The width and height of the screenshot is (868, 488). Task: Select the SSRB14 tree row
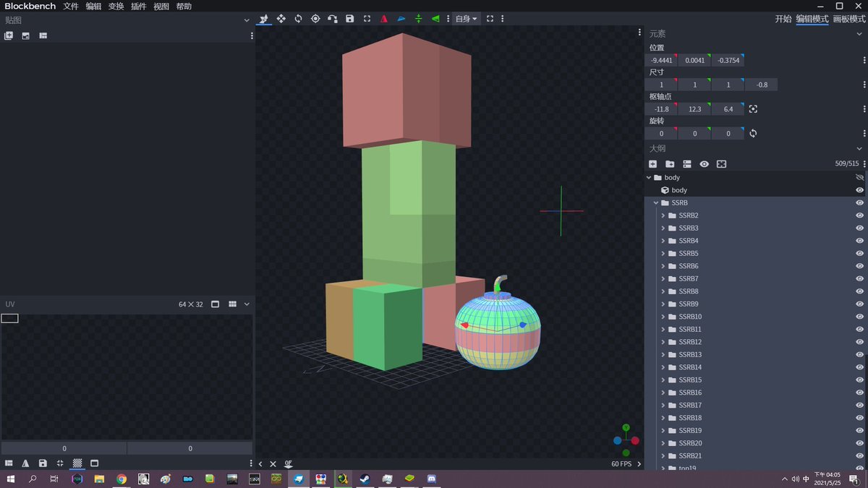755,367
